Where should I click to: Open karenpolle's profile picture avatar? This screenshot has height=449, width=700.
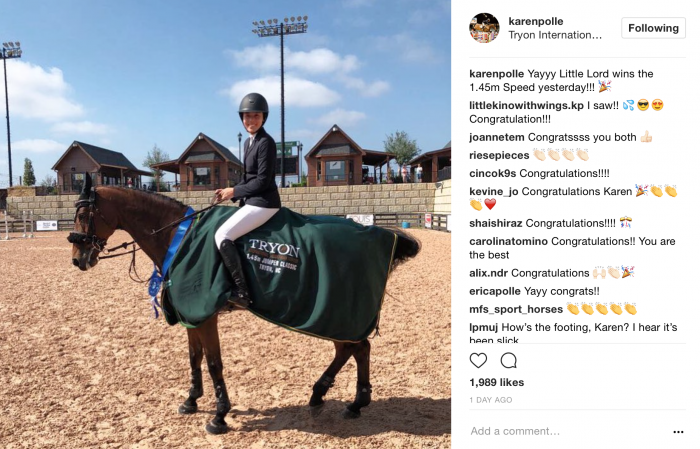(x=484, y=28)
